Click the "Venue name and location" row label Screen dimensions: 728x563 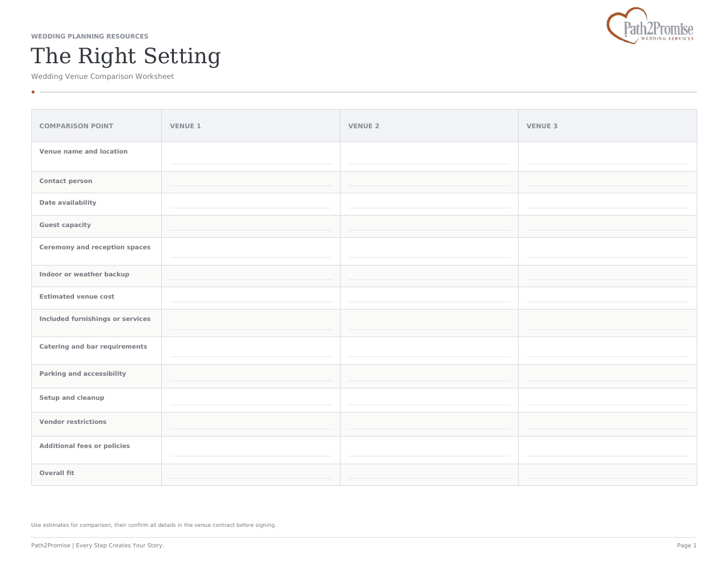click(84, 152)
